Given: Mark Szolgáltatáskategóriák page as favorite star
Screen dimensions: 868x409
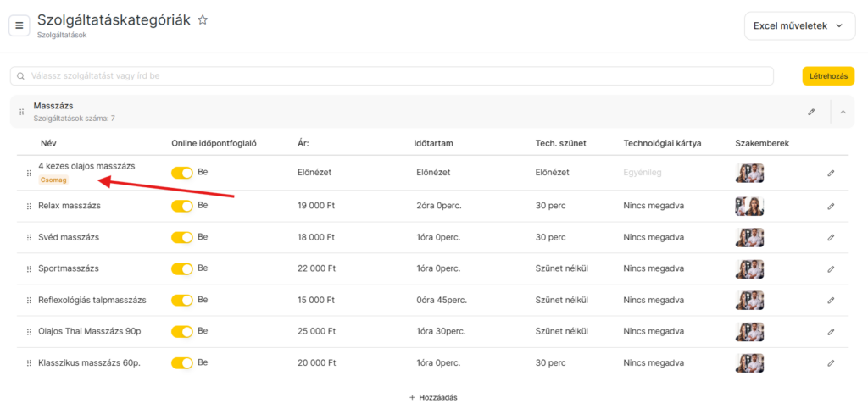Looking at the screenshot, I should pos(203,20).
